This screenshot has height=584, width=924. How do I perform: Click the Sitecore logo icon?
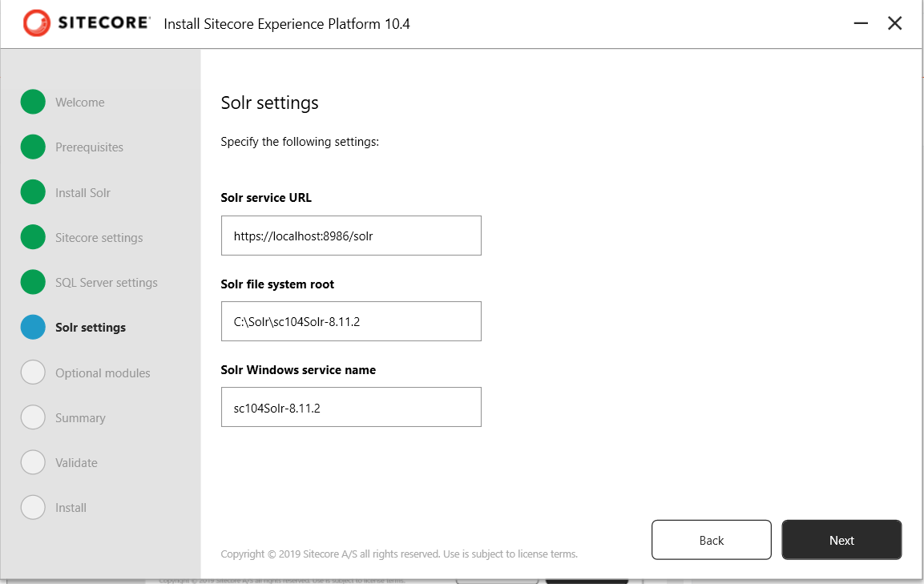(37, 23)
